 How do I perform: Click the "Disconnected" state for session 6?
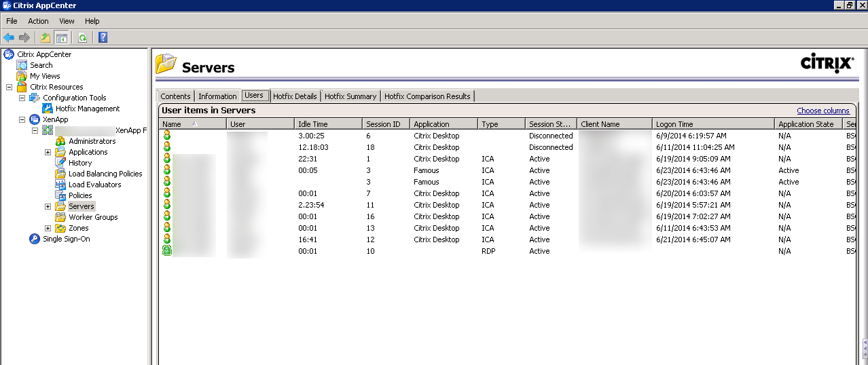click(x=551, y=136)
